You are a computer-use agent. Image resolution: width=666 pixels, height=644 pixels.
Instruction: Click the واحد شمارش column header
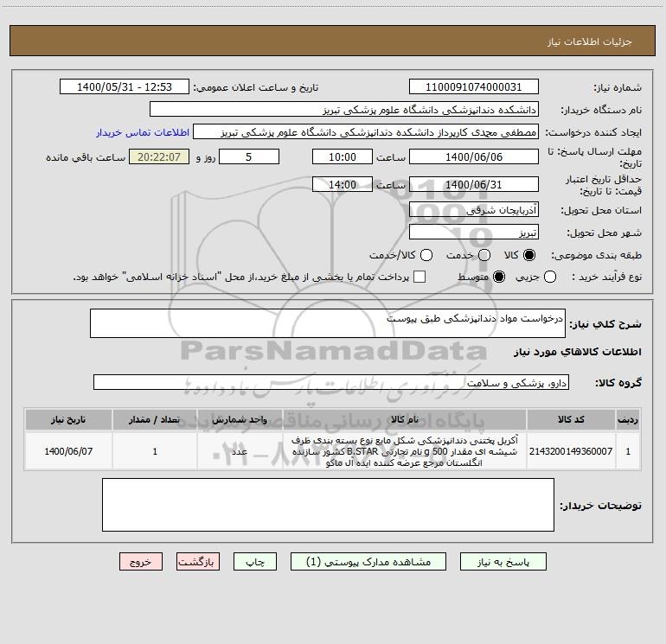pos(240,419)
